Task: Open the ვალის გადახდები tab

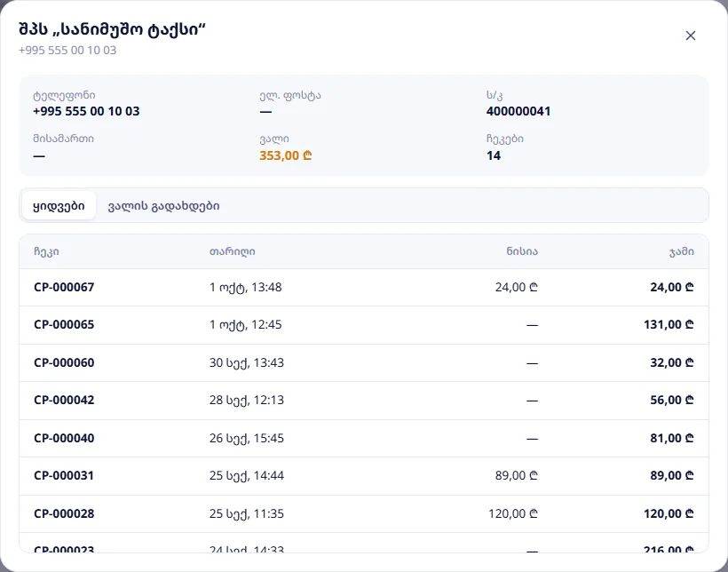Action: click(163, 205)
